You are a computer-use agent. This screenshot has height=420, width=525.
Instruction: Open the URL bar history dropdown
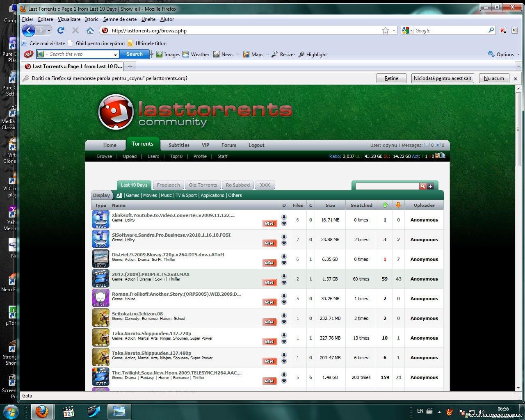[394, 30]
